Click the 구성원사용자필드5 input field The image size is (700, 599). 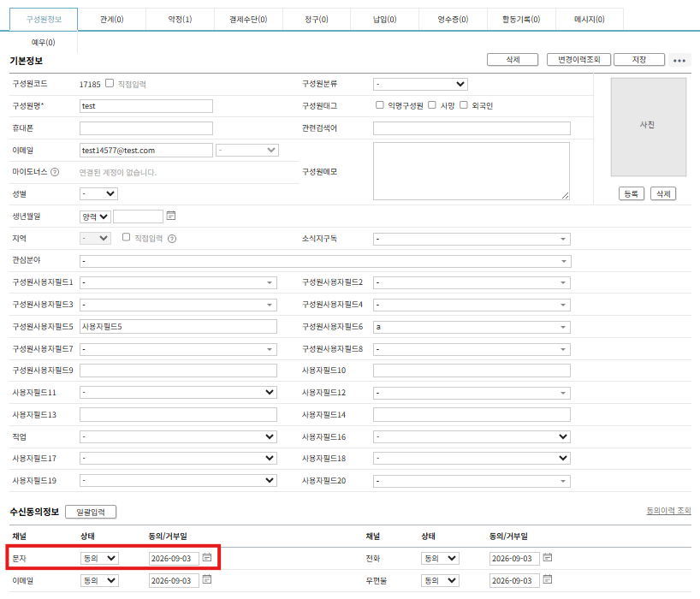[x=178, y=327]
